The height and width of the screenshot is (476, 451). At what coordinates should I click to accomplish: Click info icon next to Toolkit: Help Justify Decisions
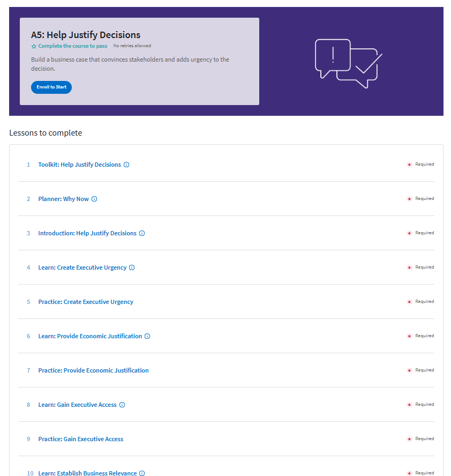(x=126, y=165)
